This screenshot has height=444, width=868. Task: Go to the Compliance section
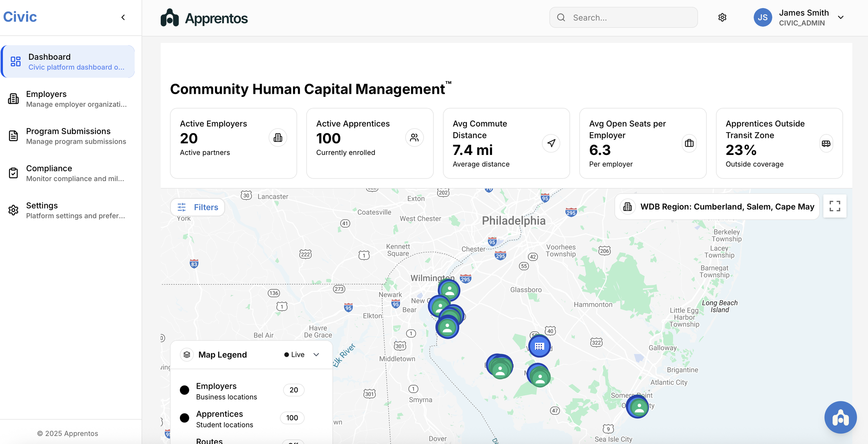coord(68,173)
